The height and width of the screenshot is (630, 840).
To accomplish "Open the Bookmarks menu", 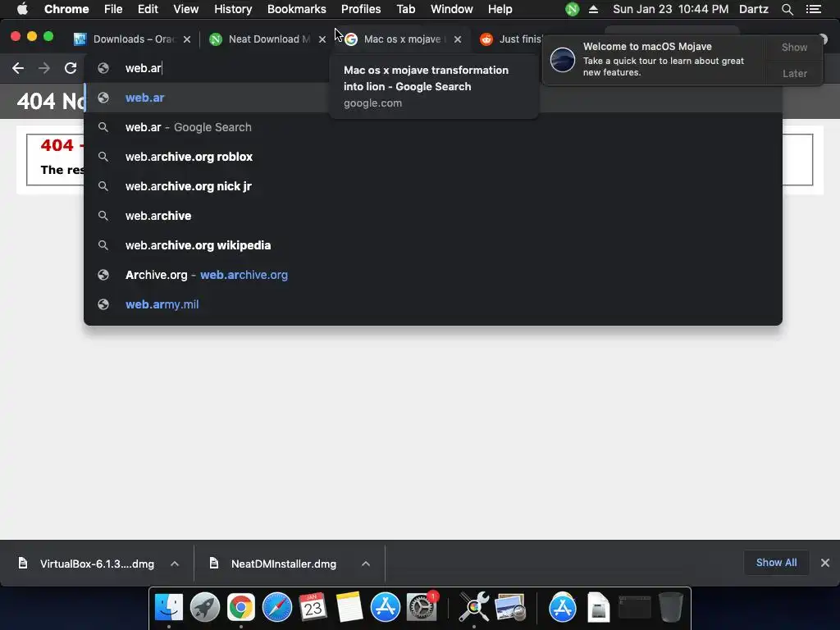I will click(x=297, y=9).
